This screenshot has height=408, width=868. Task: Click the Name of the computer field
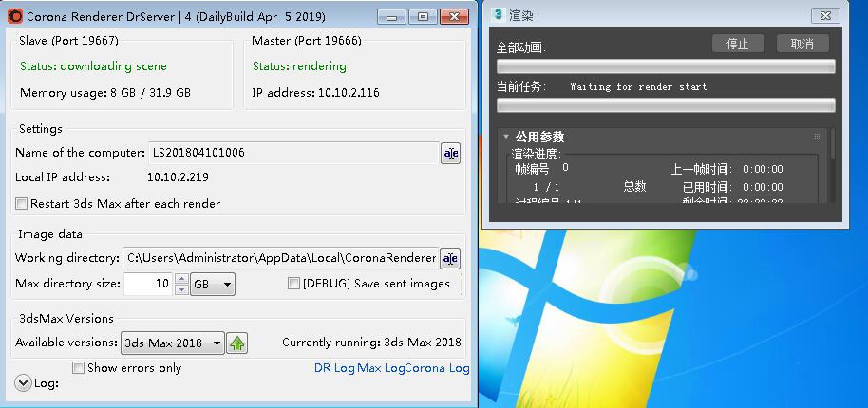(294, 153)
